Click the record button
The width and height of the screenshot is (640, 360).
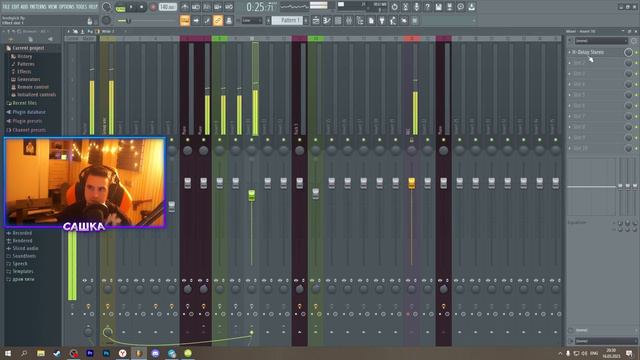point(153,7)
